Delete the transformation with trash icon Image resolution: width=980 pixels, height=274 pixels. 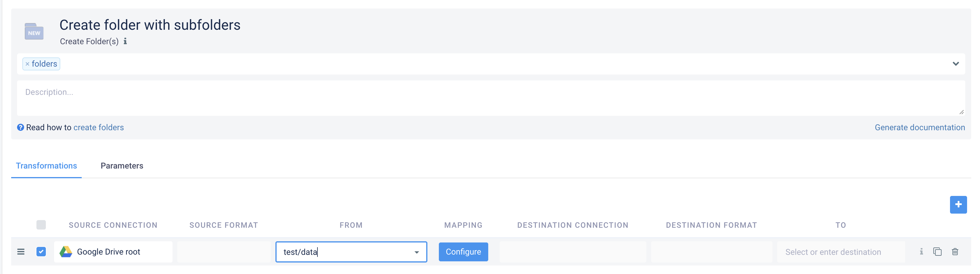[x=955, y=252]
